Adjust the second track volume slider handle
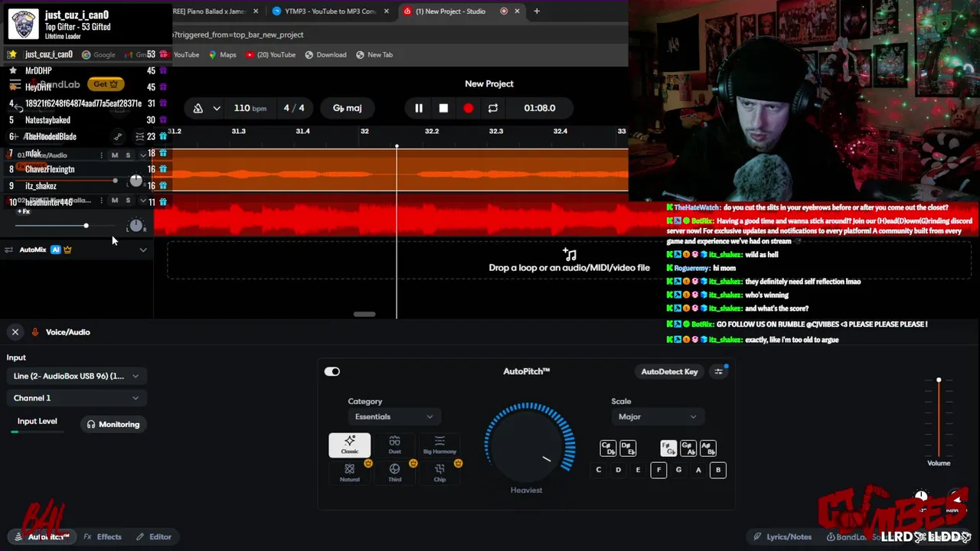This screenshot has width=980, height=551. [86, 226]
